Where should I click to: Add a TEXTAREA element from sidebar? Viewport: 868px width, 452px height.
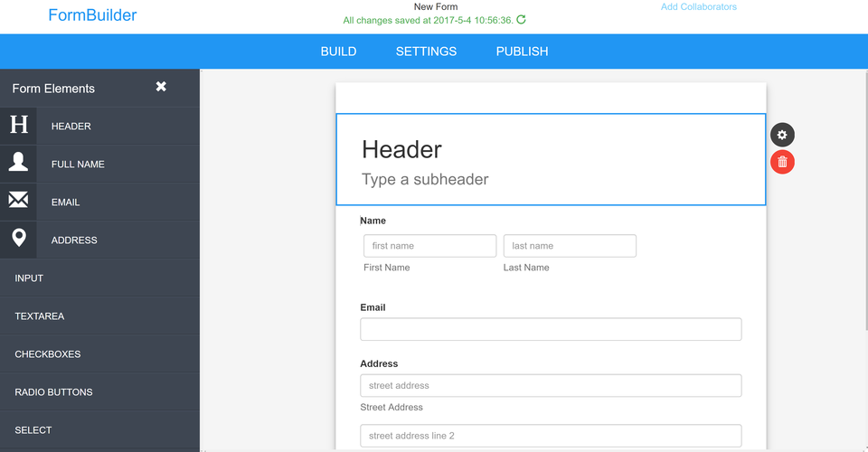[x=40, y=316]
